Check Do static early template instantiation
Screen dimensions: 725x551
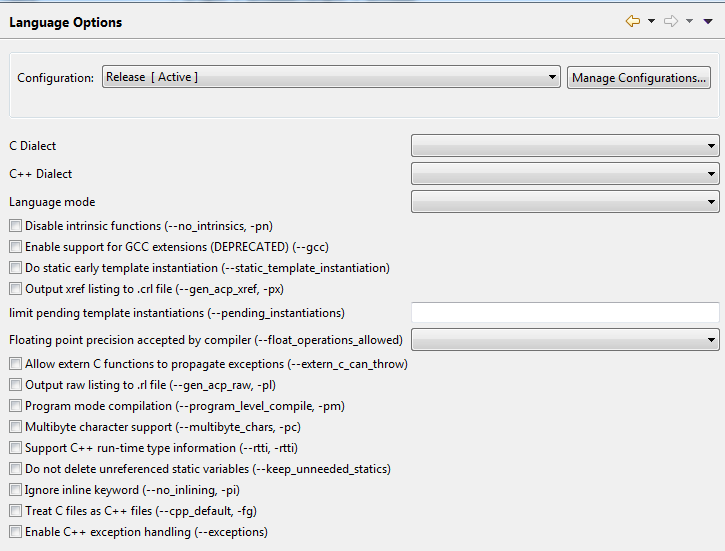15,268
